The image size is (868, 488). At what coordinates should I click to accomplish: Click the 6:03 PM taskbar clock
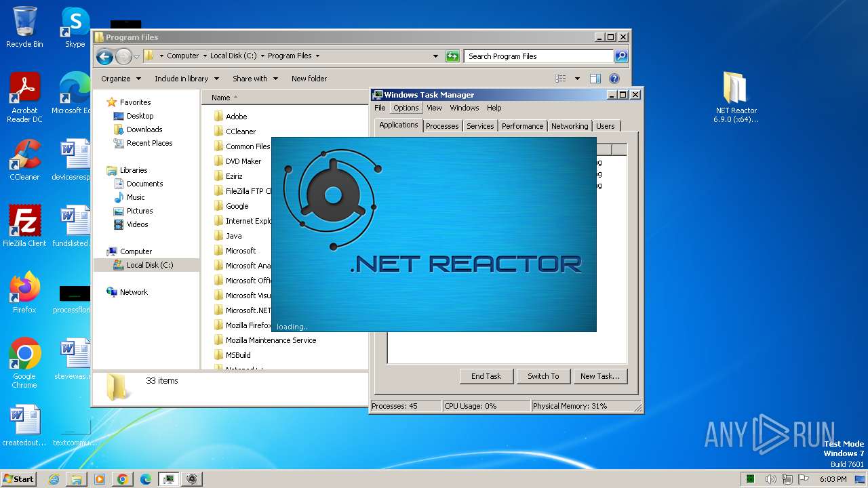coord(833,479)
